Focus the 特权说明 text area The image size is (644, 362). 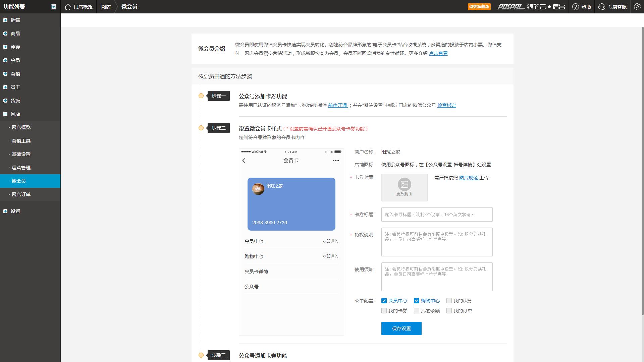click(x=437, y=242)
